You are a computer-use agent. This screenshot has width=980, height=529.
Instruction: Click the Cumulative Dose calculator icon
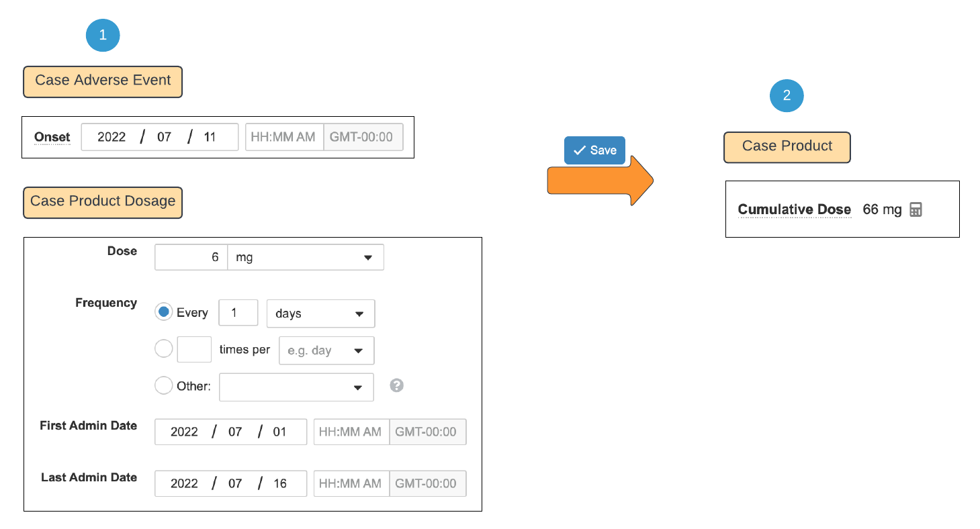click(916, 209)
